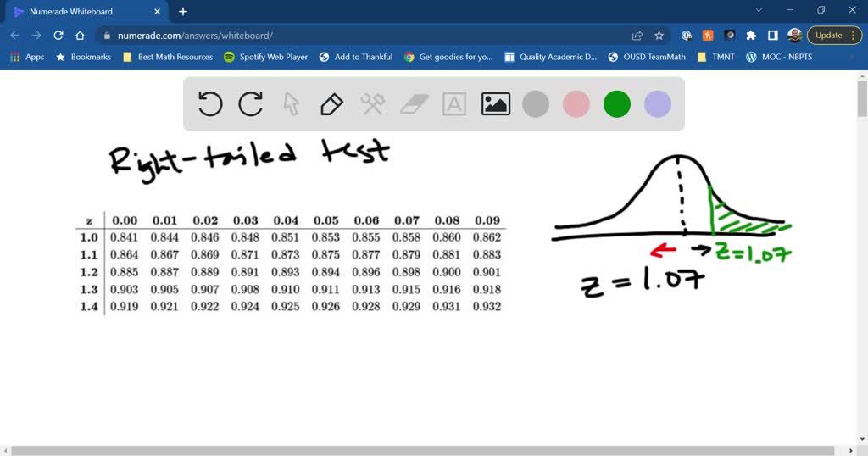The width and height of the screenshot is (868, 456).
Task: Choose the lavender pen color
Action: coord(658,104)
